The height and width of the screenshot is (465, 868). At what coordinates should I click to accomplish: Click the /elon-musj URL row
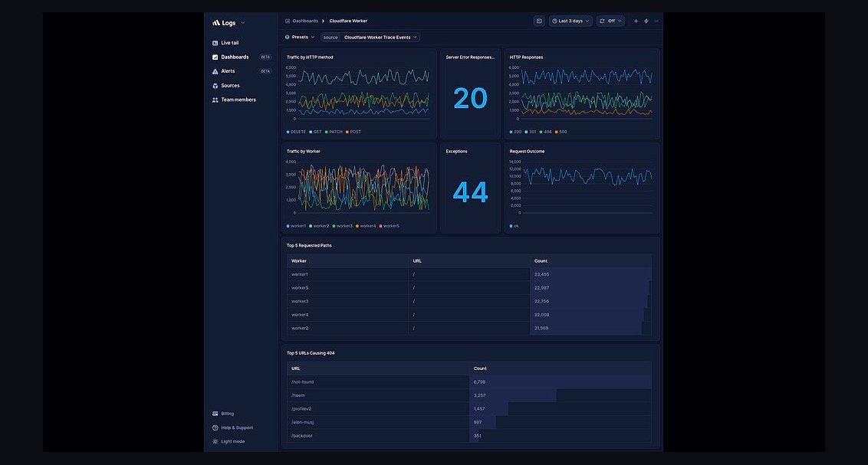[469, 422]
